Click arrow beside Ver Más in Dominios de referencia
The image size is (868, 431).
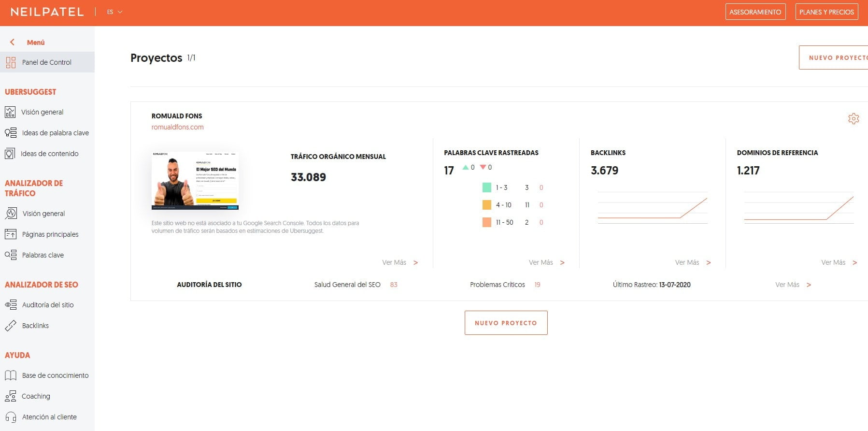[855, 263]
